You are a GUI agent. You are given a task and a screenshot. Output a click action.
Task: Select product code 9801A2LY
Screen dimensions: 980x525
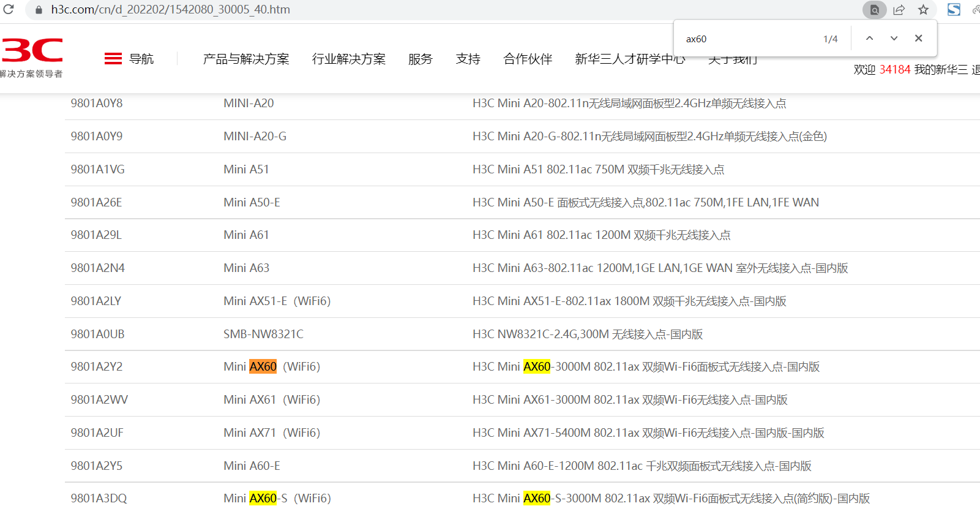point(95,301)
